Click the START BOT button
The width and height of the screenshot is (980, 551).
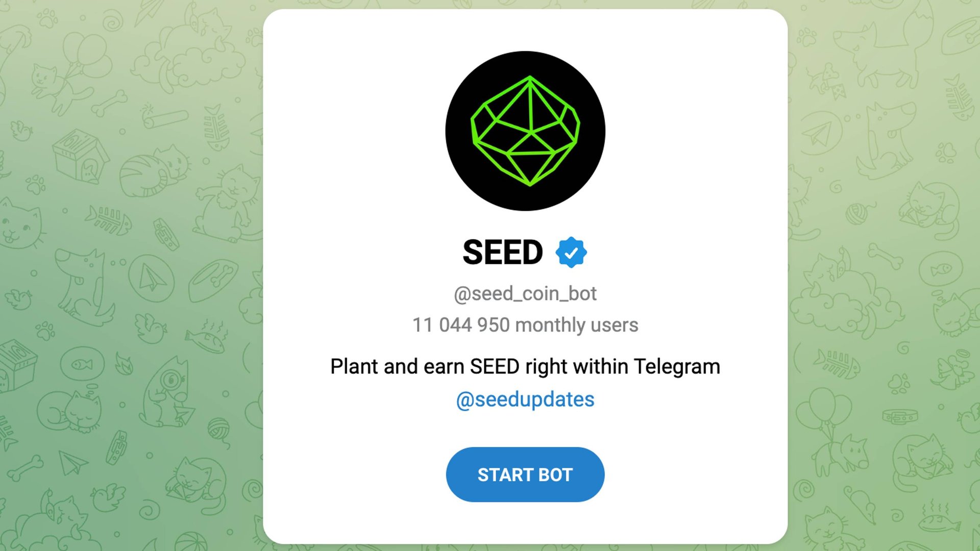pyautogui.click(x=525, y=474)
